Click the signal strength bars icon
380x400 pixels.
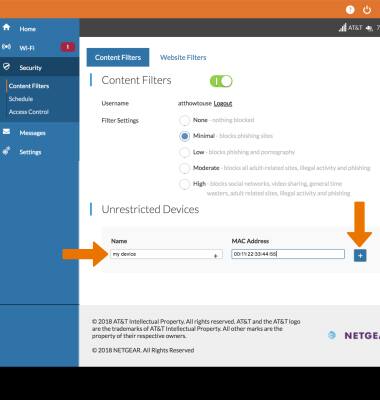pos(343,28)
